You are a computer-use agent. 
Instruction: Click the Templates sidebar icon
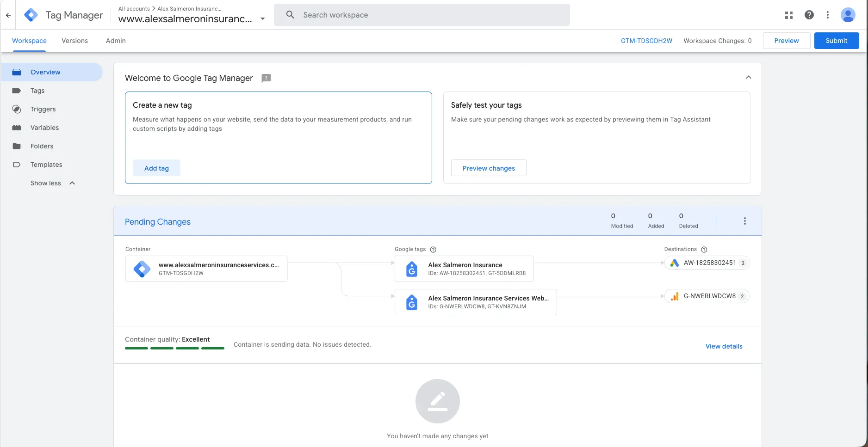(17, 165)
